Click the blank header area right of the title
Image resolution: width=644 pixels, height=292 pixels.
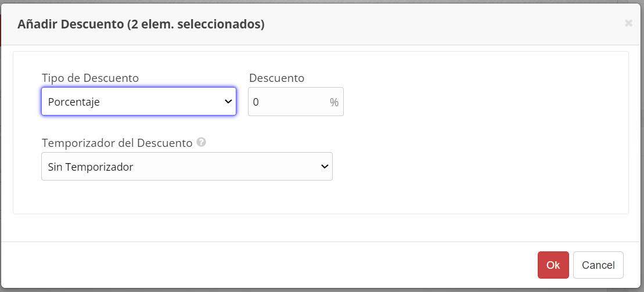pyautogui.click(x=444, y=24)
